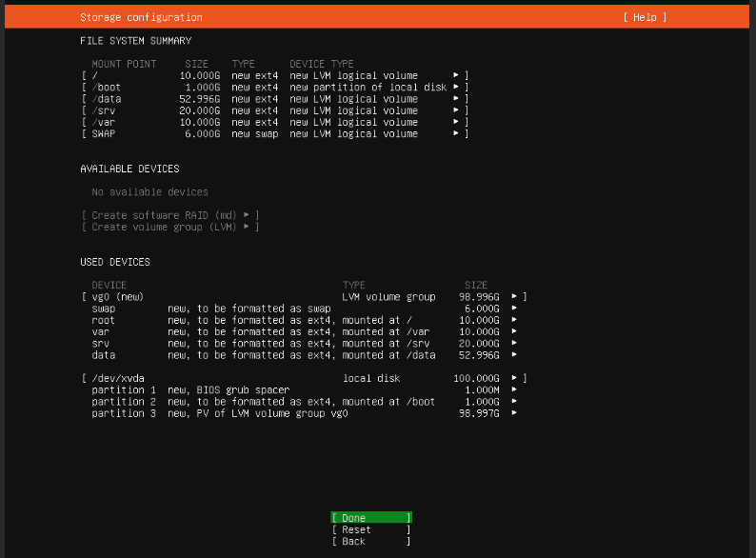Click arrow for srv logical volume
This screenshot has height=558, width=756.
pyautogui.click(x=515, y=343)
